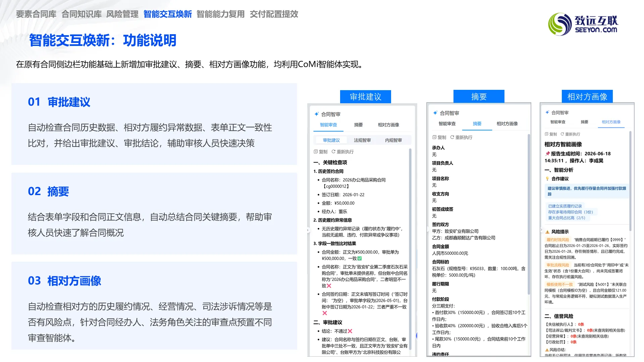The height and width of the screenshot is (362, 644).
Task: Click 存在多笔待用印合同（3份） tag
Action: coord(571,212)
